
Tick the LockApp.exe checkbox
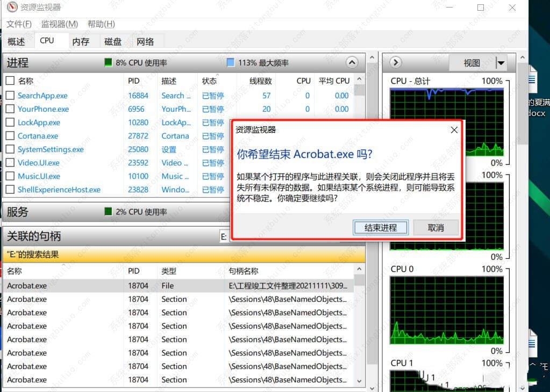[x=10, y=122]
